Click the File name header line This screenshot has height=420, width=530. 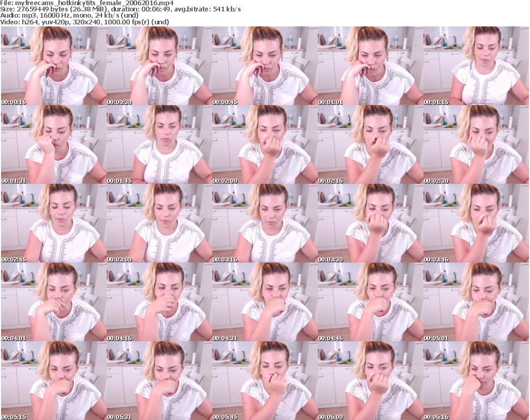[x=87, y=3]
